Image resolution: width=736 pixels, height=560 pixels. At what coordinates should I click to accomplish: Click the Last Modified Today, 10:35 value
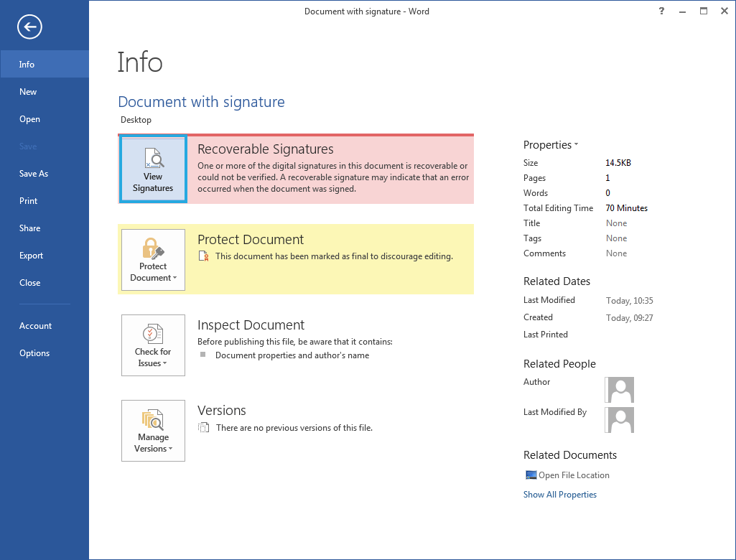pyautogui.click(x=630, y=300)
